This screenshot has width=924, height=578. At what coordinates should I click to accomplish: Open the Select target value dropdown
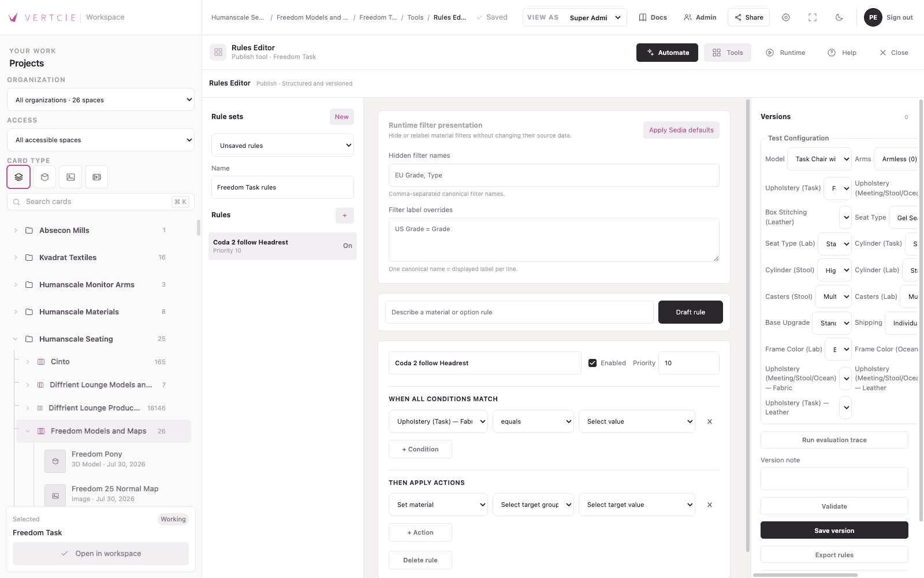click(637, 505)
